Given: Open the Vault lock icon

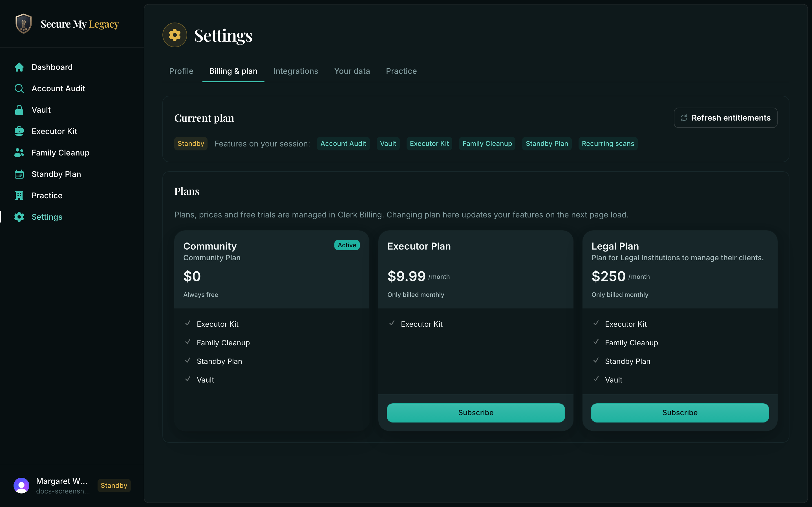Looking at the screenshot, I should click(19, 110).
